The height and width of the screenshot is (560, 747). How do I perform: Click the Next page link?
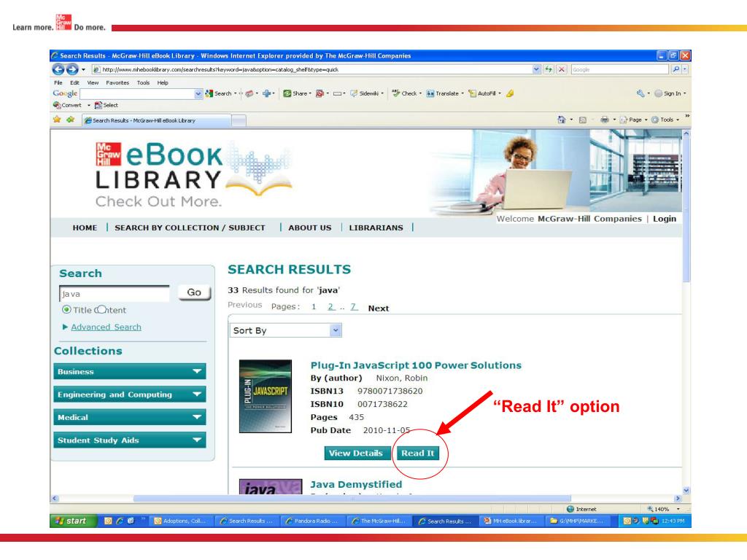coord(379,308)
